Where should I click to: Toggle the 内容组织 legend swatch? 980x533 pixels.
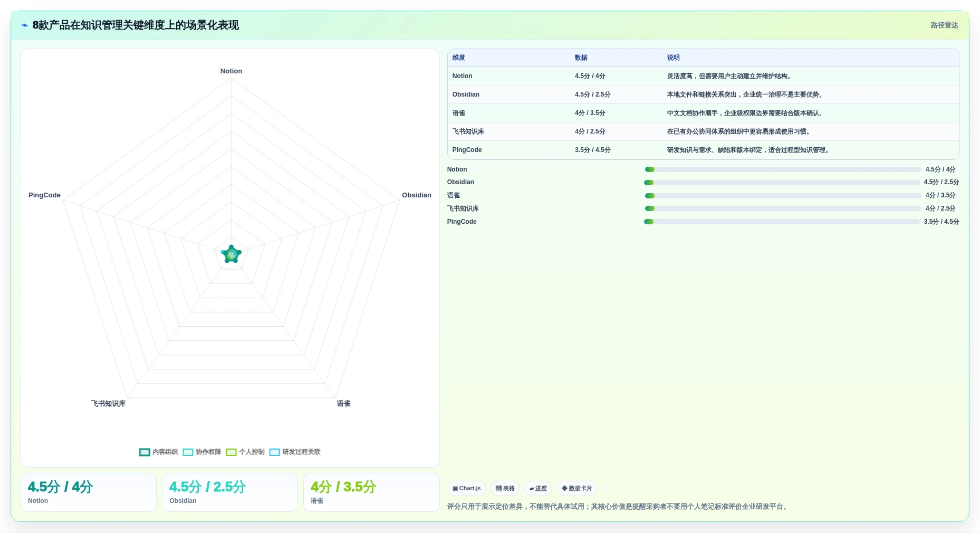pyautogui.click(x=145, y=452)
